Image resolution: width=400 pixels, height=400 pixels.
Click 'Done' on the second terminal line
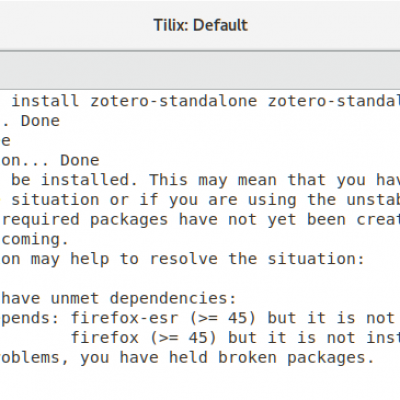click(x=40, y=121)
